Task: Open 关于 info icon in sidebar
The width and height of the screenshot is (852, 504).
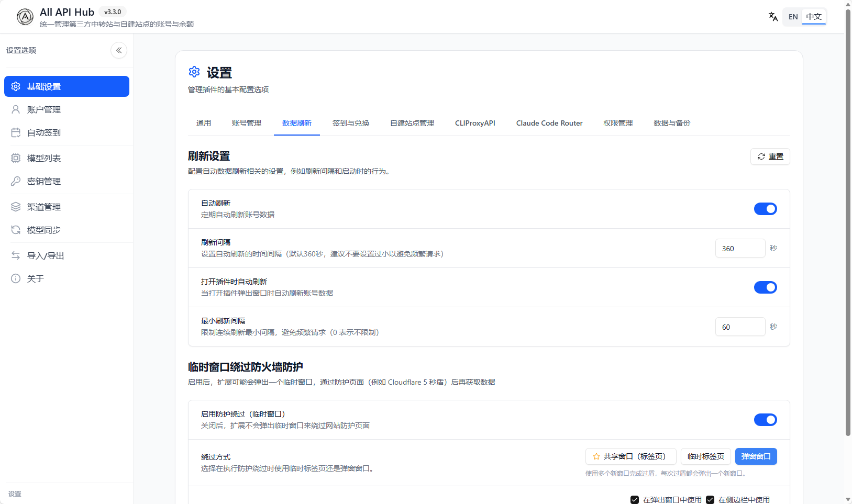Action: coord(16,278)
